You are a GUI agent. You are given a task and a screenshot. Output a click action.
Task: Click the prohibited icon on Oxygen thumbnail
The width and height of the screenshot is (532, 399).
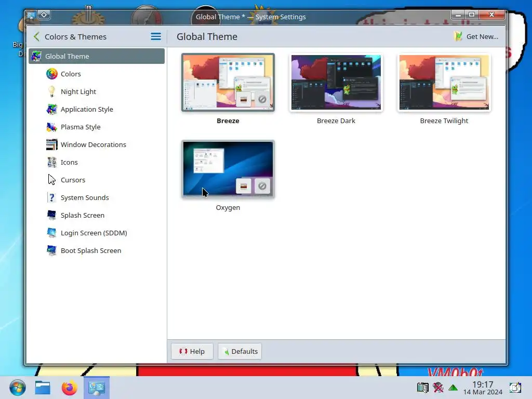(262, 186)
